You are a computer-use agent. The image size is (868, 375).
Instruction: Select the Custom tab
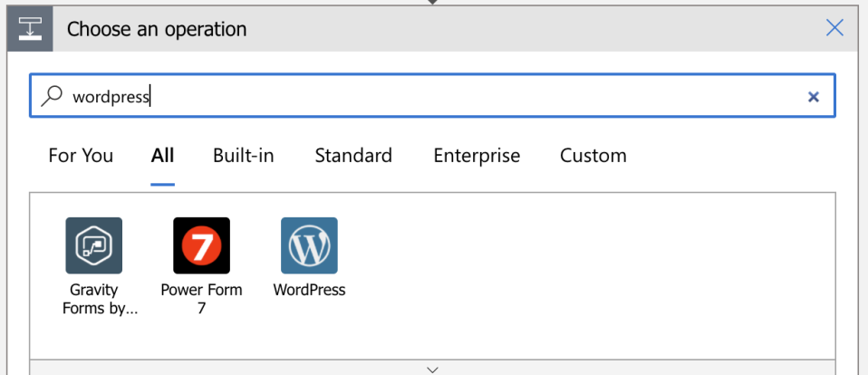593,156
